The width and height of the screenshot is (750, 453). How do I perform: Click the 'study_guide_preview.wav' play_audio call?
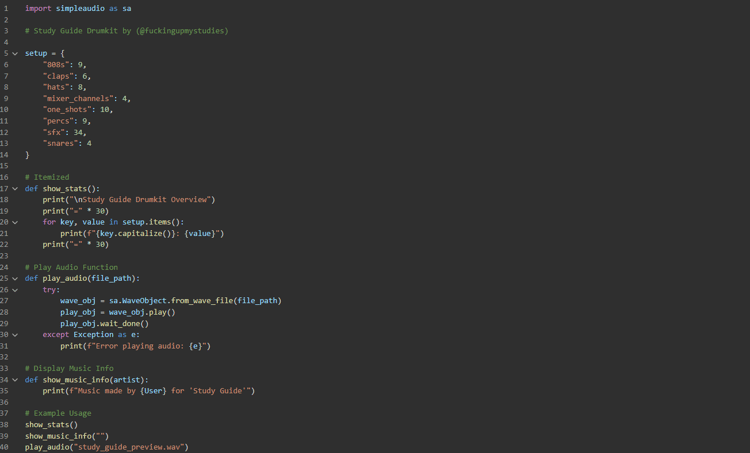pyautogui.click(x=107, y=447)
